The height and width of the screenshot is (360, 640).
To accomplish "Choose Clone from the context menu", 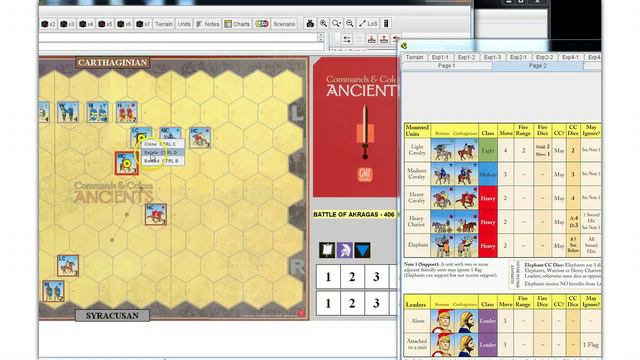I will [163, 144].
